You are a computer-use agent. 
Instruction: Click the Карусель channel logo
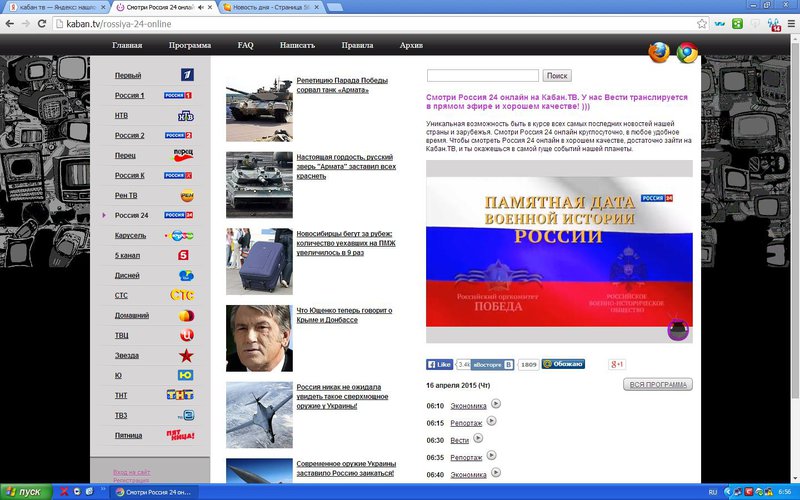coord(182,235)
